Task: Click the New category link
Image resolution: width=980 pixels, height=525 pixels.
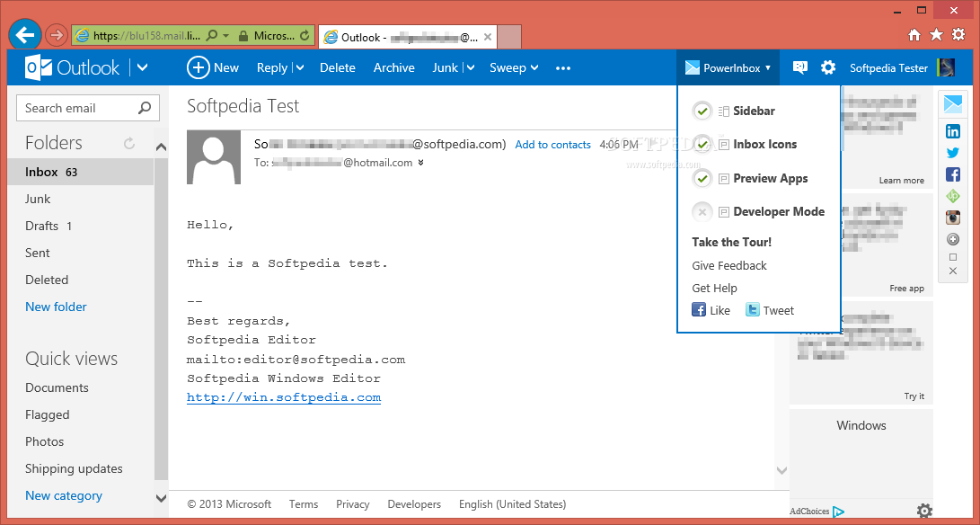Action: pyautogui.click(x=63, y=495)
